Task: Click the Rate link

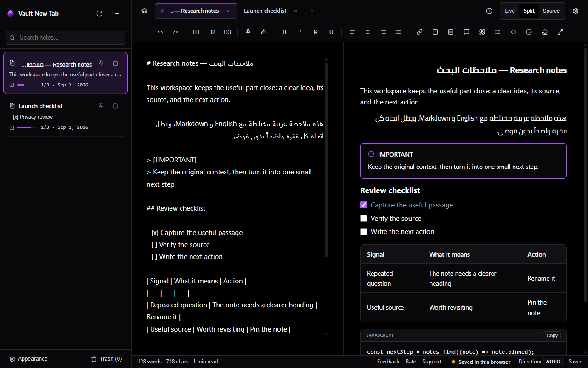Action: coord(411,362)
